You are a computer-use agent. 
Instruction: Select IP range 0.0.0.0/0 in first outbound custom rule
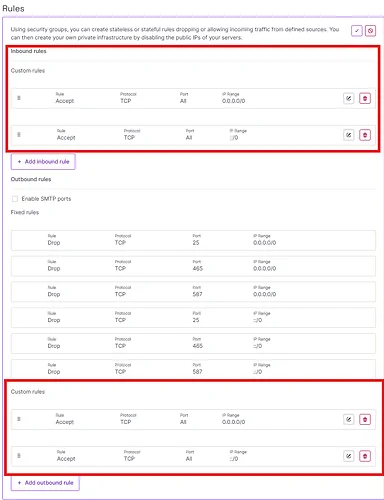coord(233,422)
